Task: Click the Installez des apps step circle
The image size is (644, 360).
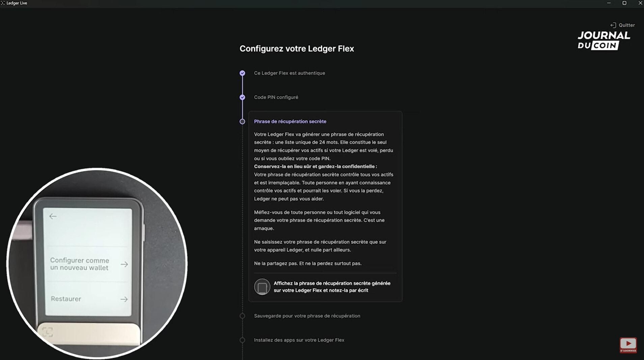Action: [x=242, y=340]
